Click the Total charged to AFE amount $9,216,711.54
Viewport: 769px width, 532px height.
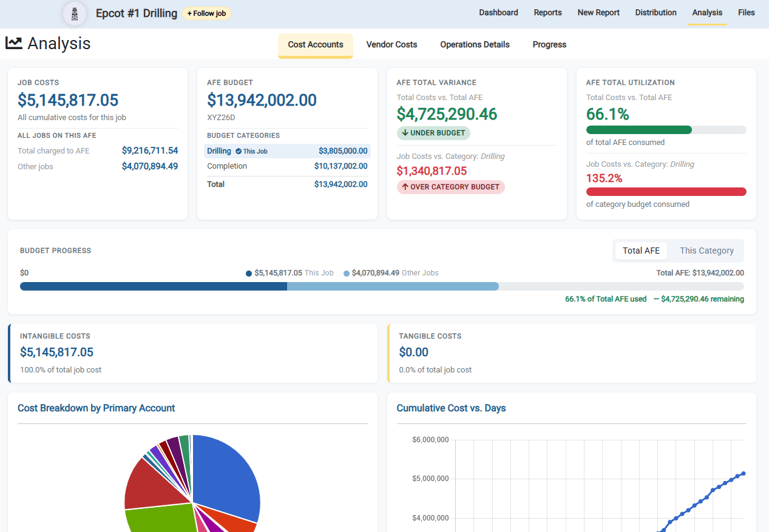tap(150, 150)
